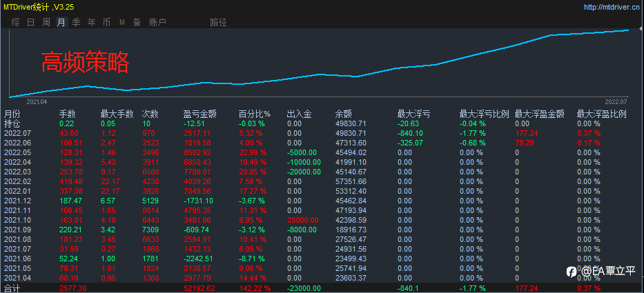This screenshot has width=644, height=293.
Task: Open the 综 summary tab
Action: (x=16, y=22)
